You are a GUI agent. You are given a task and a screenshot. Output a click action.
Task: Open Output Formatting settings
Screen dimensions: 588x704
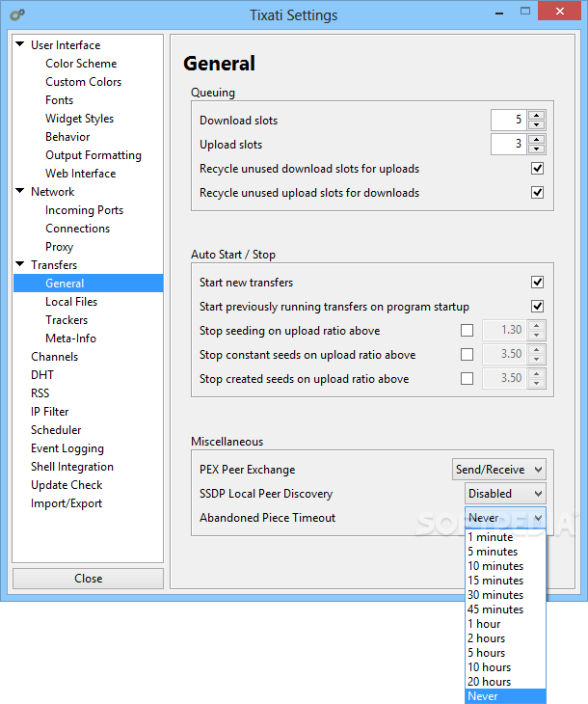tap(94, 155)
